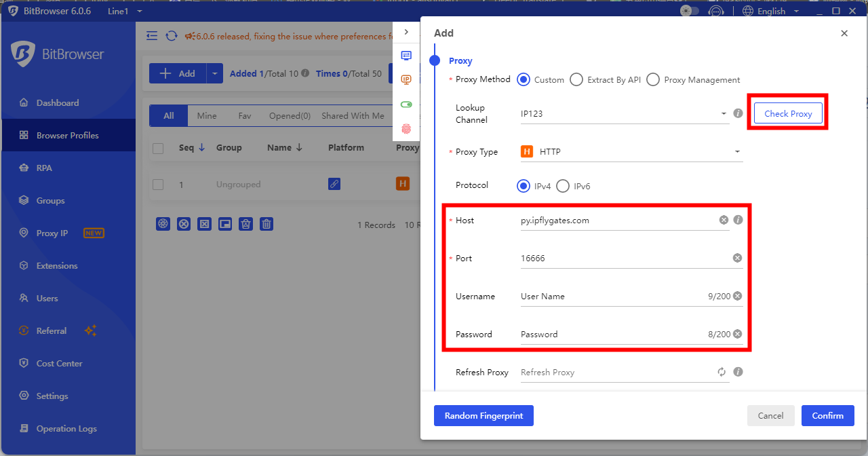Check the select-all header checkbox
Viewport: 868px width, 456px height.
point(158,149)
